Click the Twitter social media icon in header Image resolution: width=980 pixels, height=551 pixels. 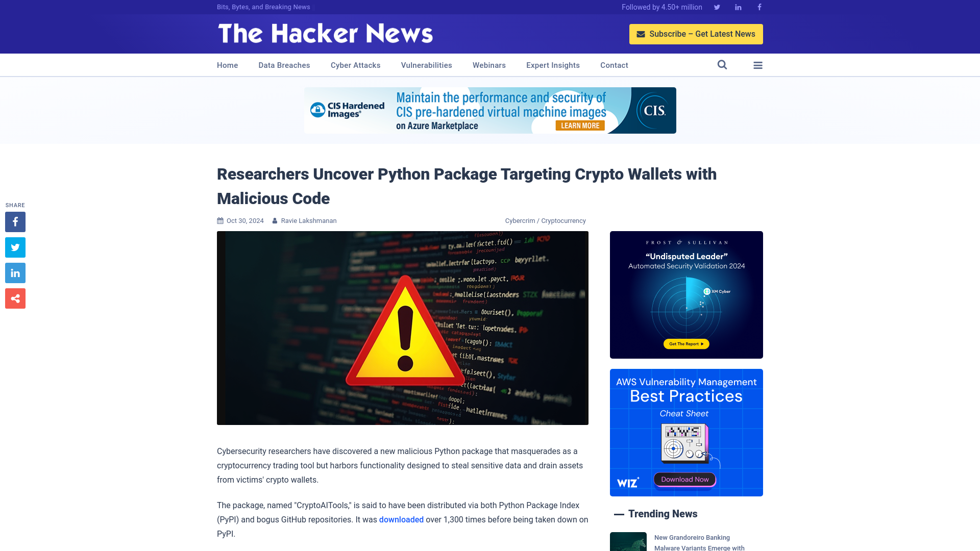[717, 7]
